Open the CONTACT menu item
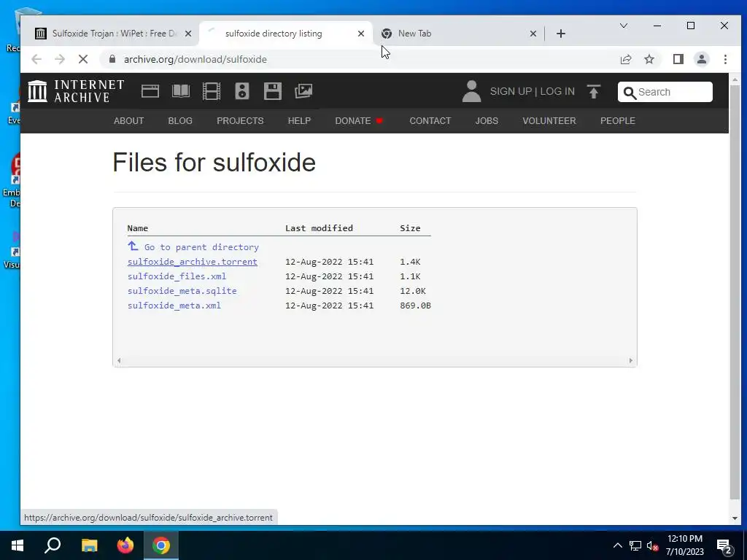 430,121
